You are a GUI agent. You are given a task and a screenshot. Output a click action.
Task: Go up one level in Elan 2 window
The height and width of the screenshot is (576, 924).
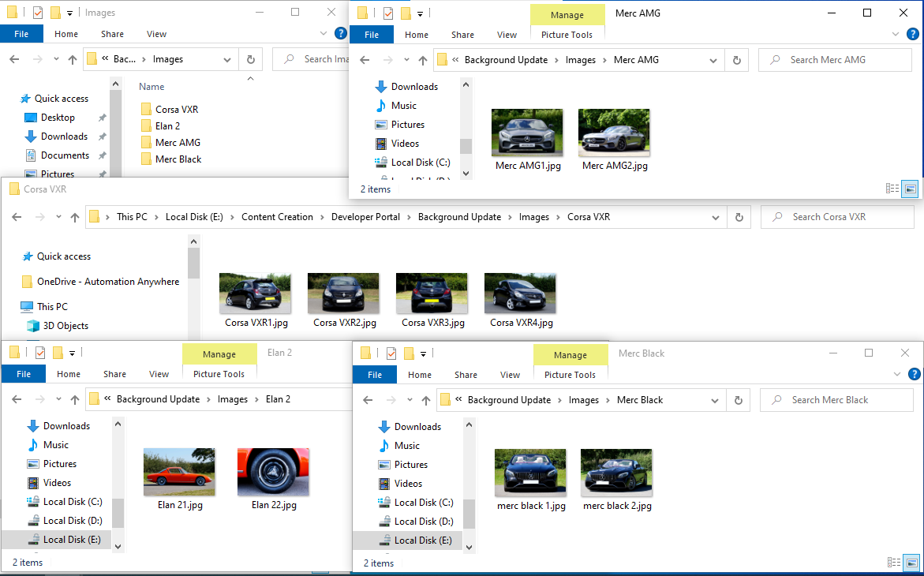(x=75, y=400)
